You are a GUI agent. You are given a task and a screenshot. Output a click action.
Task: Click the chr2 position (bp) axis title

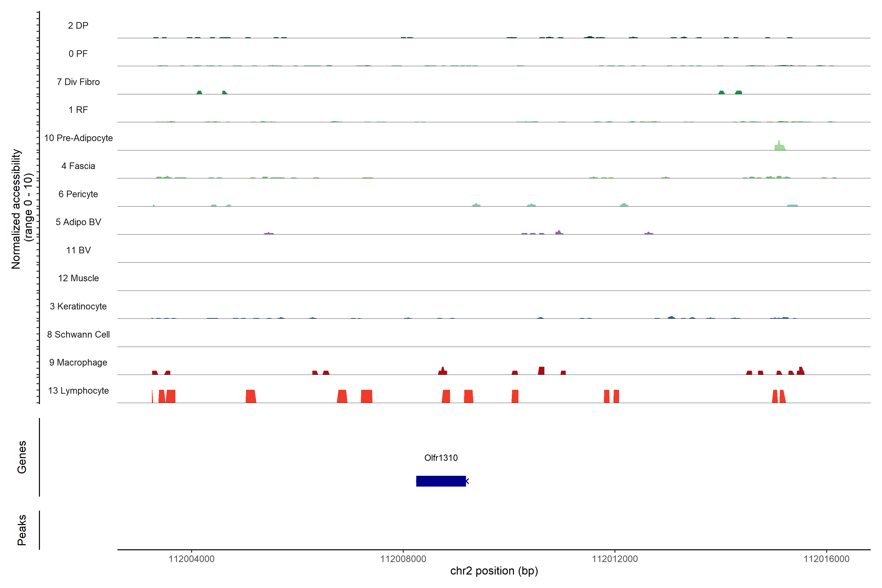point(494,571)
